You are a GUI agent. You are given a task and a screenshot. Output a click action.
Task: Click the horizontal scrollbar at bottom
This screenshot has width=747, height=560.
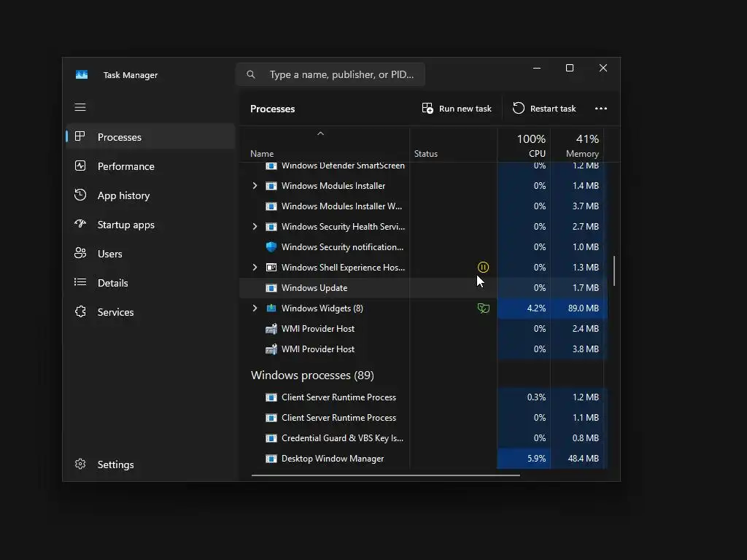click(385, 475)
